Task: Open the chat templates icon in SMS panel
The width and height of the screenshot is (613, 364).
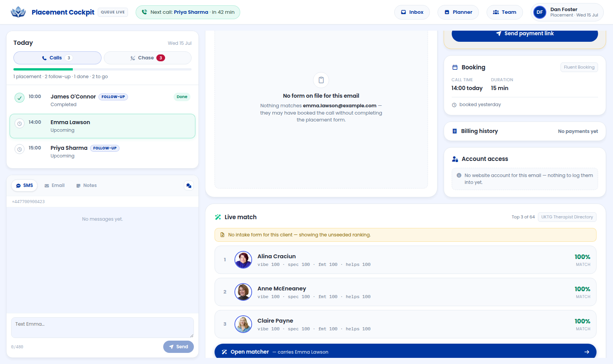Action: coord(188,185)
